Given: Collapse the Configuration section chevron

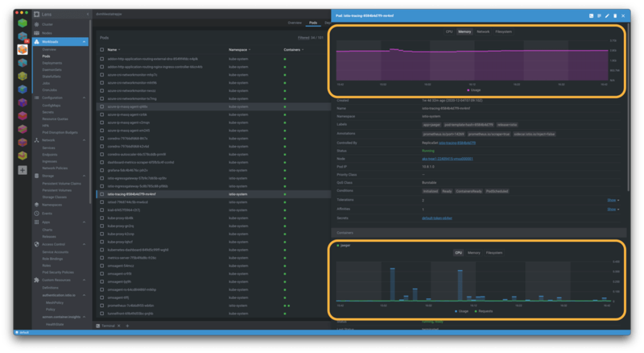Looking at the screenshot, I should click(x=85, y=98).
